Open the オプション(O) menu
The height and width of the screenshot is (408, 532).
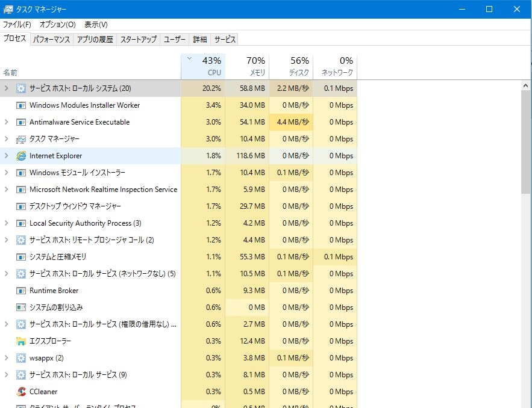[57, 25]
